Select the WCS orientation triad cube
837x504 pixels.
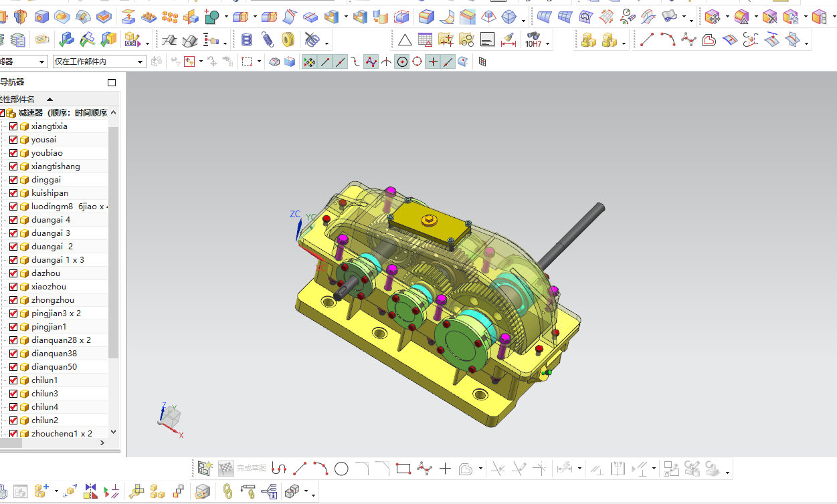[x=170, y=418]
